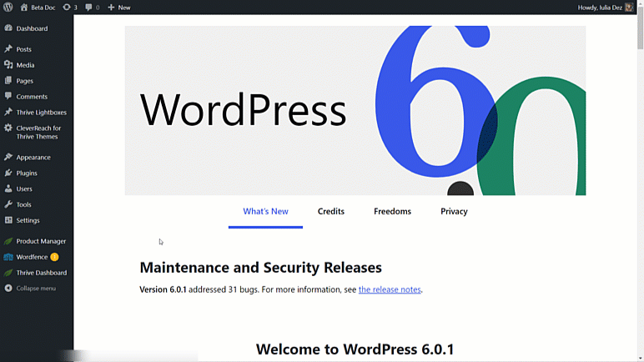Screen dimensions: 644x362
Task: Click the user avatar next to Howdy
Action: point(629,8)
